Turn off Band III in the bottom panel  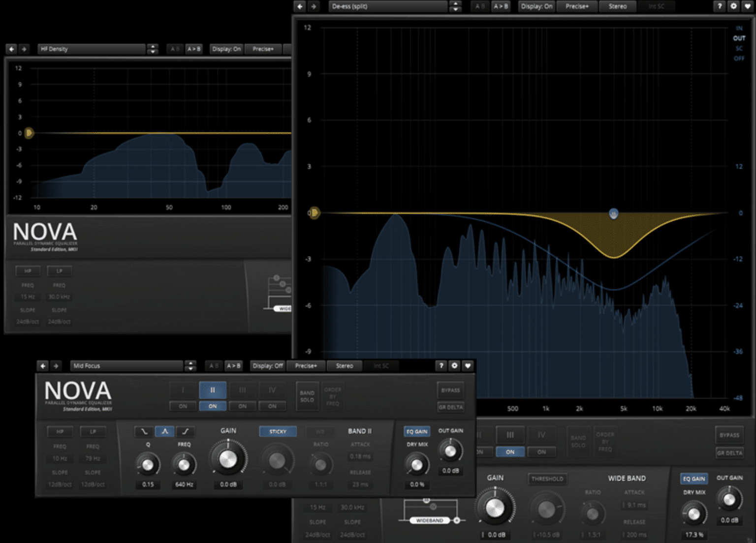point(510,452)
